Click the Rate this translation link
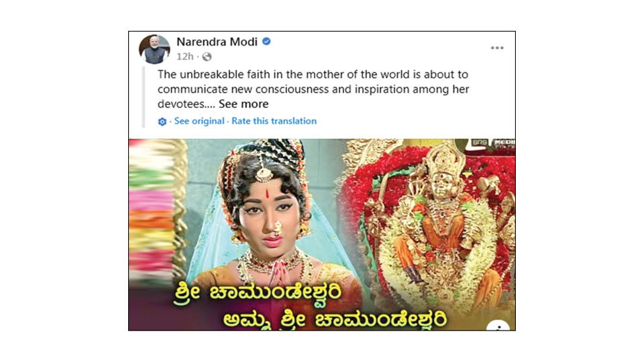Image resolution: width=644 pixels, height=362 pixels. click(274, 121)
